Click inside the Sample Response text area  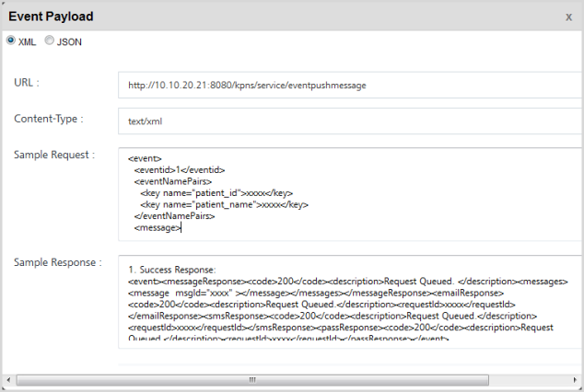point(350,302)
